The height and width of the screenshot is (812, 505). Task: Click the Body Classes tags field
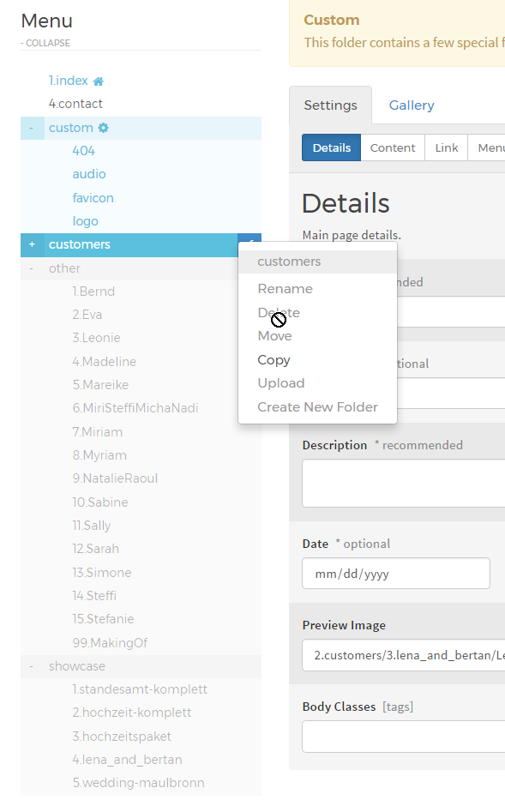pos(404,737)
